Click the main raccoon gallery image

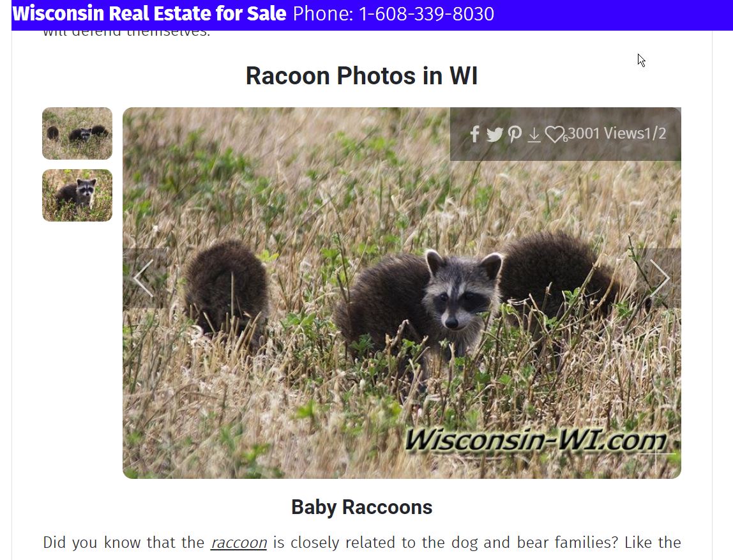click(x=402, y=293)
